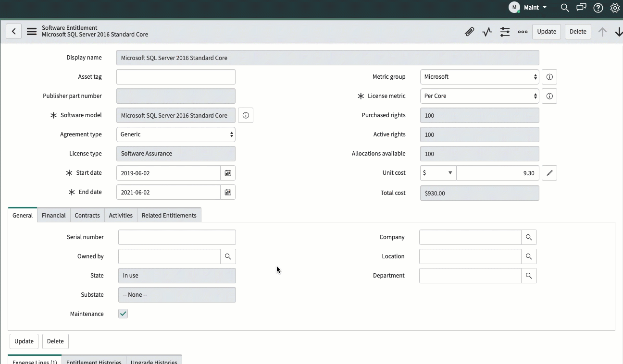This screenshot has width=623, height=364.
Task: Open the help question mark icon
Action: [x=598, y=8]
